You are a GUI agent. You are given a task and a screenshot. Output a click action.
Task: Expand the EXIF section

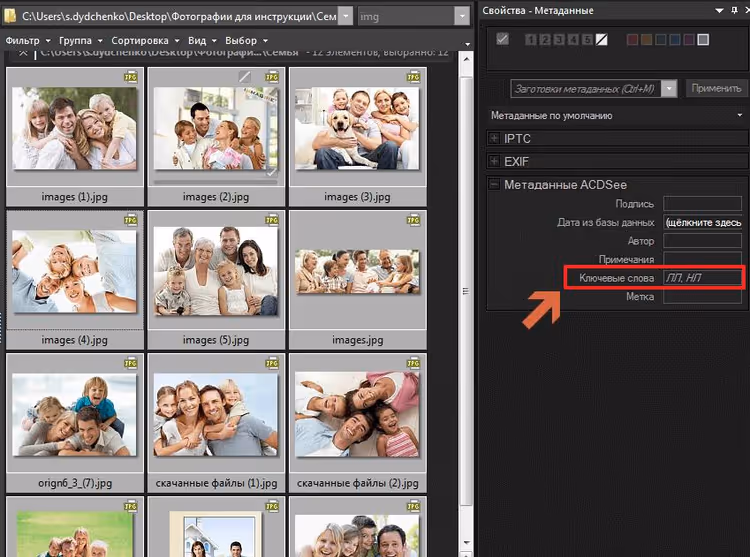point(495,161)
